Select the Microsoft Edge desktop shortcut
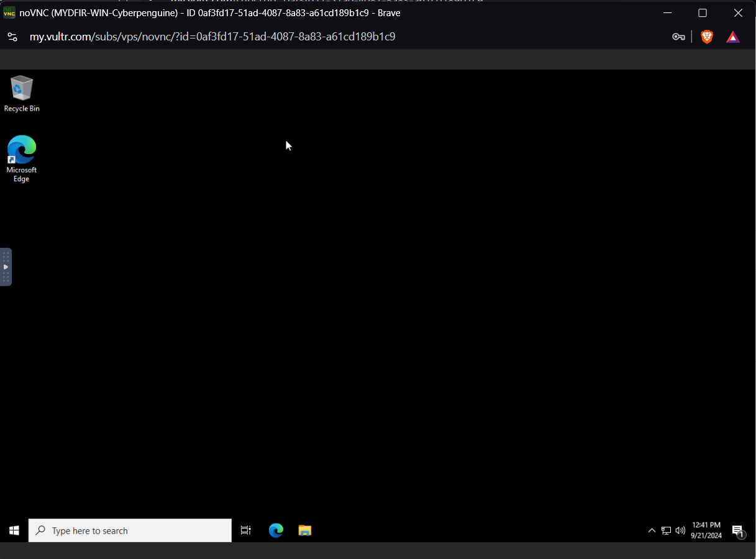This screenshot has height=559, width=756. 22,158
